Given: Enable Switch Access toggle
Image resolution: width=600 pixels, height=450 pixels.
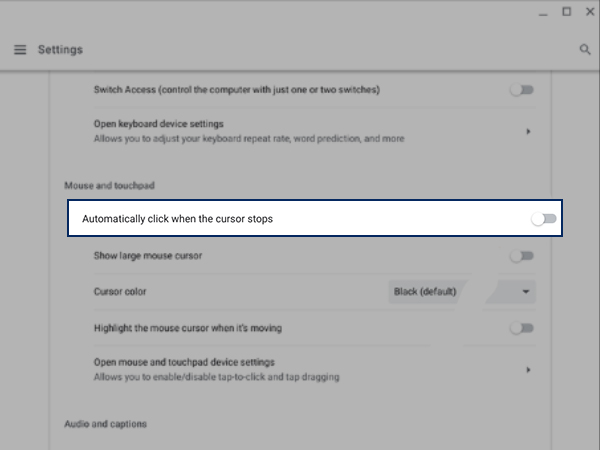Looking at the screenshot, I should [521, 90].
